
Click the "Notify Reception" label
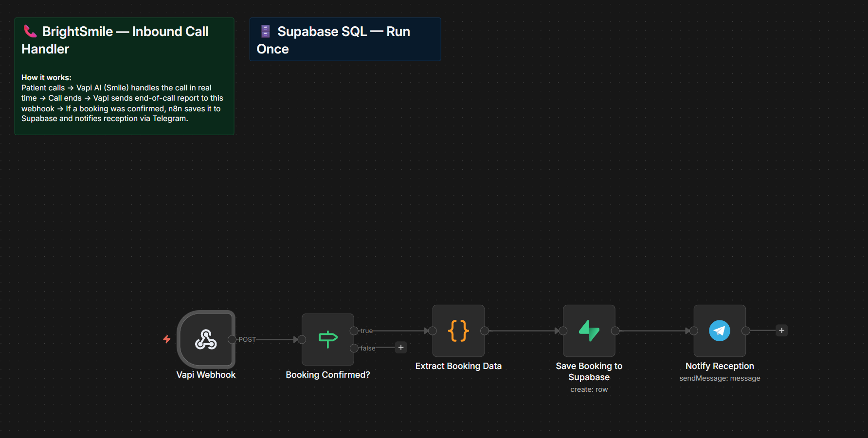click(720, 366)
